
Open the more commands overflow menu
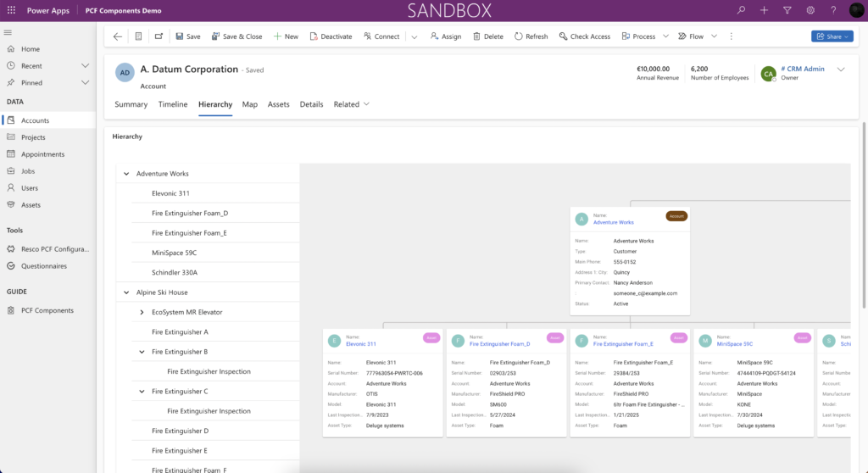(732, 36)
